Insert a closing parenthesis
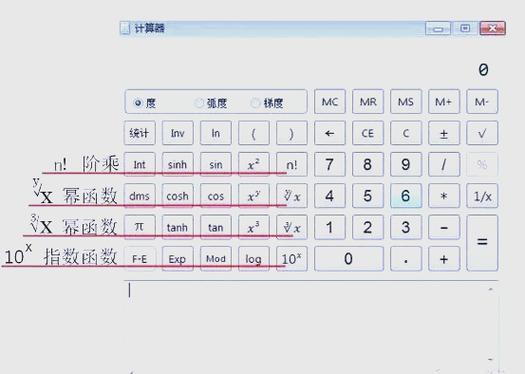This screenshot has height=374, width=525. [292, 133]
